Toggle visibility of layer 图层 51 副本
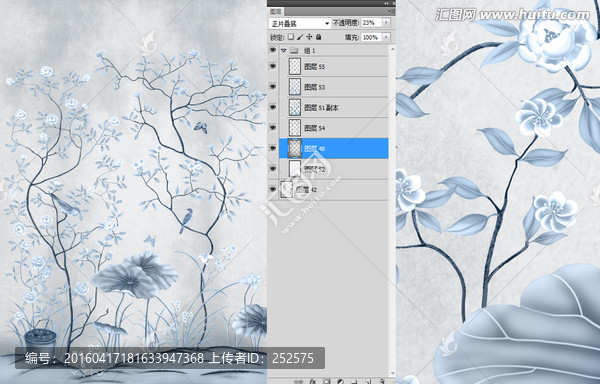 (x=273, y=107)
